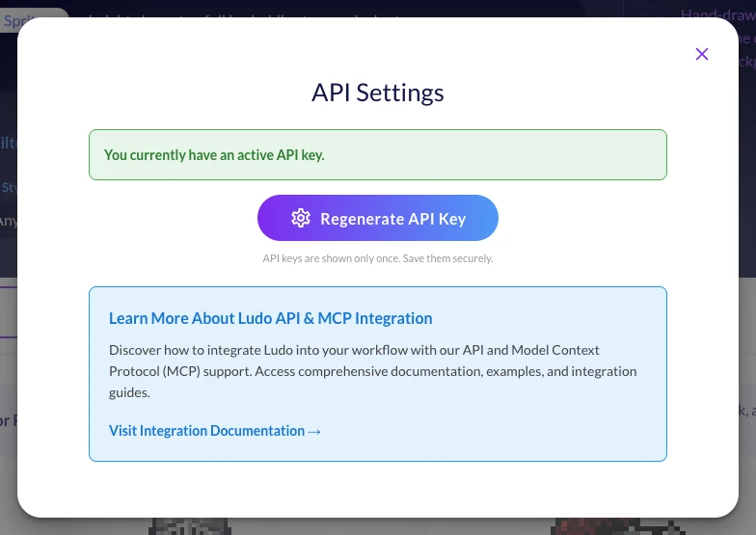Open Visit Integration Documentation link
The width and height of the screenshot is (756, 535).
[214, 430]
